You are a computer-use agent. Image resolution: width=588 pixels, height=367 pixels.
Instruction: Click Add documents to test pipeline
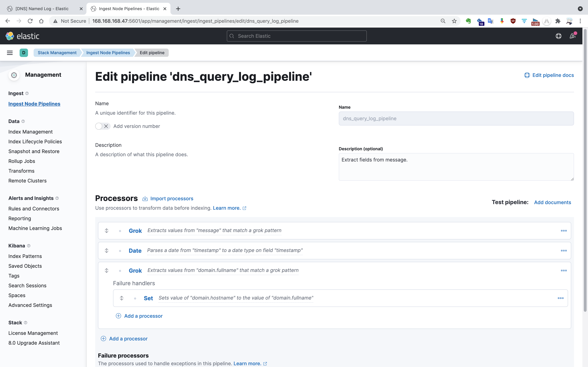click(x=552, y=202)
